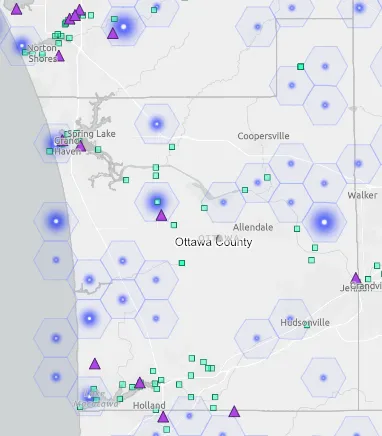382x436 pixels.
Task: Select the purple triangle just east of the Grand Haven label
Action: [x=81, y=146]
